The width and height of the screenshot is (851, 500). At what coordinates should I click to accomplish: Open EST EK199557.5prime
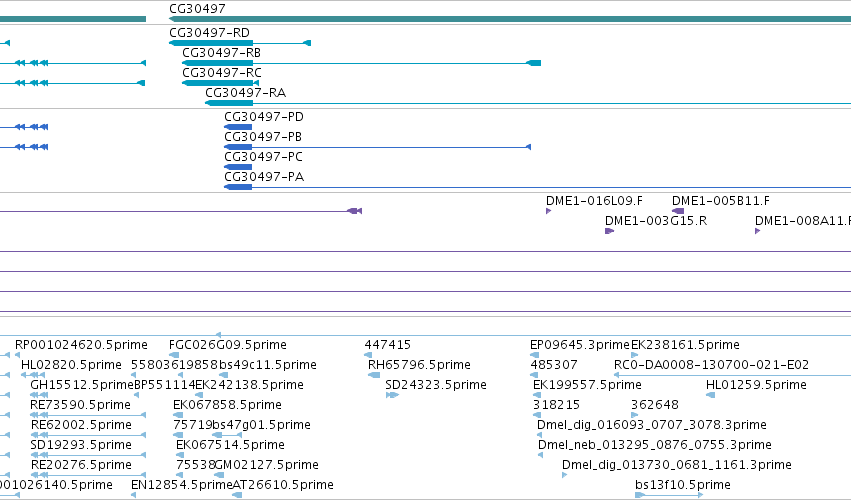point(587,385)
